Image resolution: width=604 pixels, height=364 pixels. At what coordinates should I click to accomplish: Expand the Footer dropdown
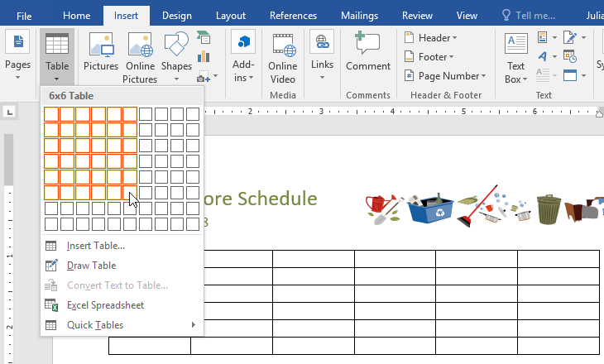(x=429, y=56)
